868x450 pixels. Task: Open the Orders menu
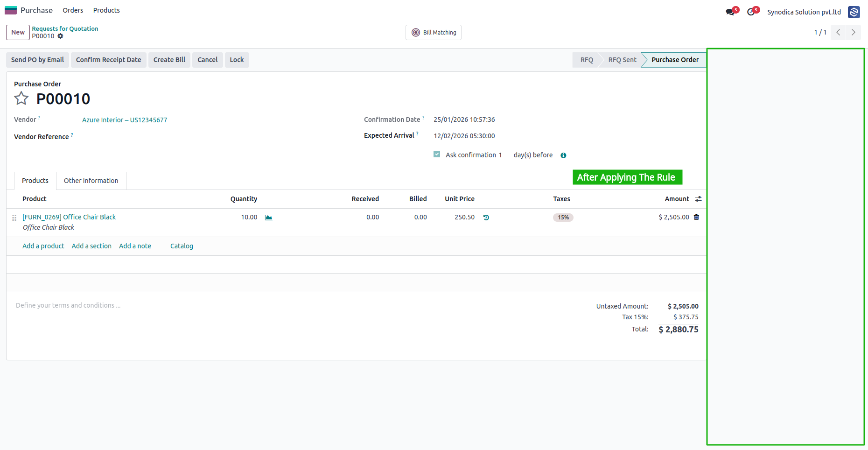[x=73, y=10]
